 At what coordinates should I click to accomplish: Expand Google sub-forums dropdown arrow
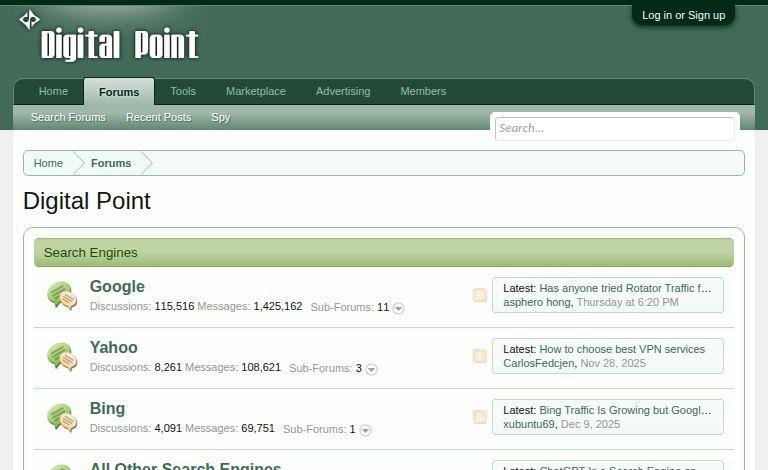pos(398,308)
